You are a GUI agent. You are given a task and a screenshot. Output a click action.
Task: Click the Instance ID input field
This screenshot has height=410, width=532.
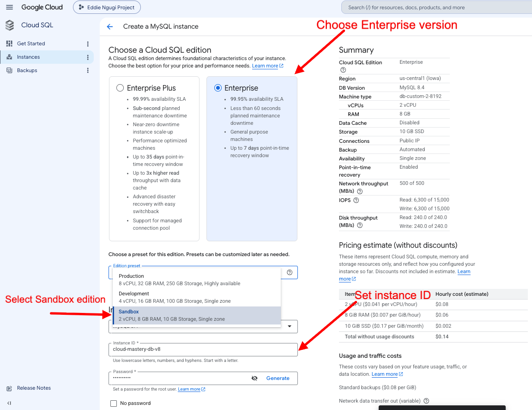click(203, 349)
